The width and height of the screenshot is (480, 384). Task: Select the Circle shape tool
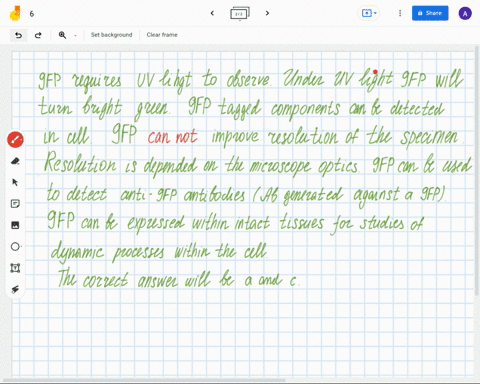click(15, 246)
